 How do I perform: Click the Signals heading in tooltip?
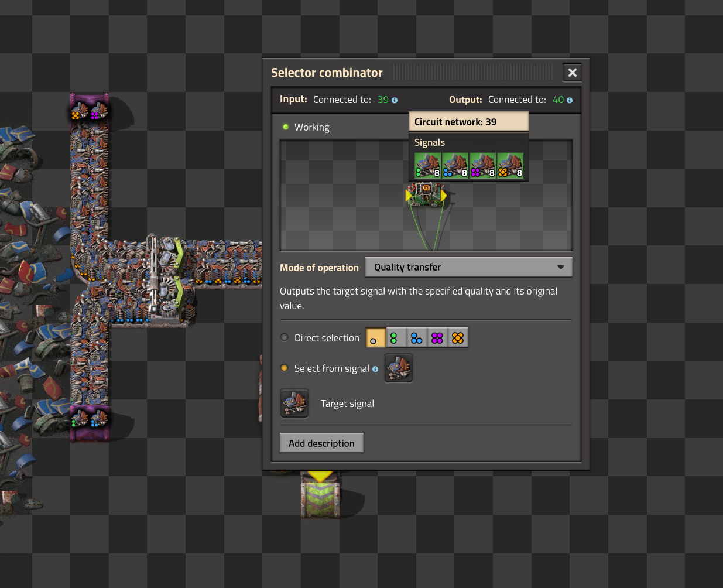click(x=430, y=142)
